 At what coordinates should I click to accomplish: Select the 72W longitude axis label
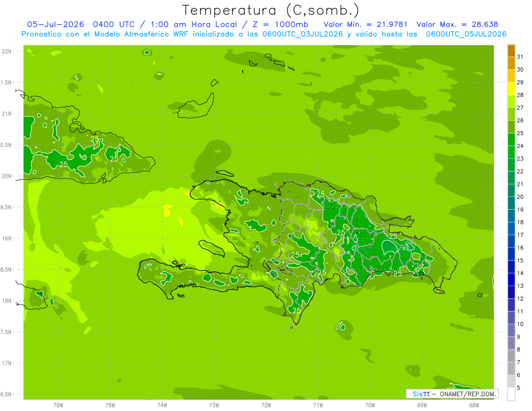pos(266,405)
